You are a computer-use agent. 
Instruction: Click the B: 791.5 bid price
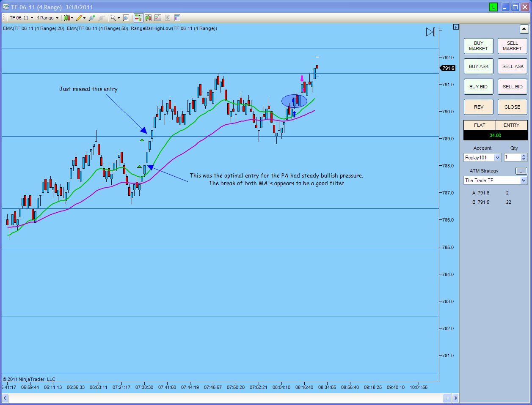pos(481,202)
